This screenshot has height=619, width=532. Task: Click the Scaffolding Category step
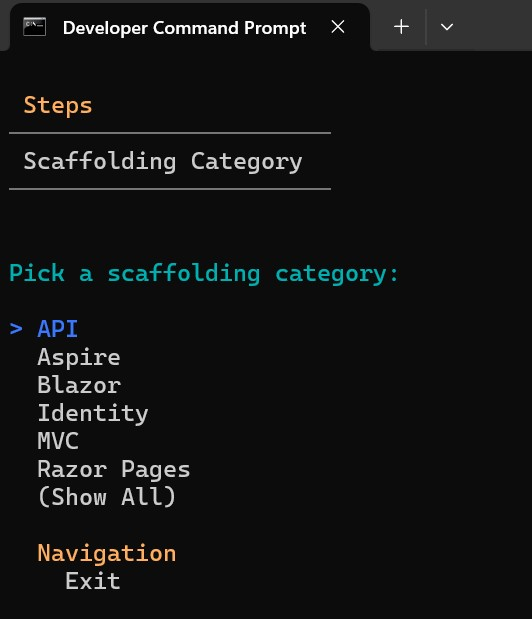tap(163, 161)
